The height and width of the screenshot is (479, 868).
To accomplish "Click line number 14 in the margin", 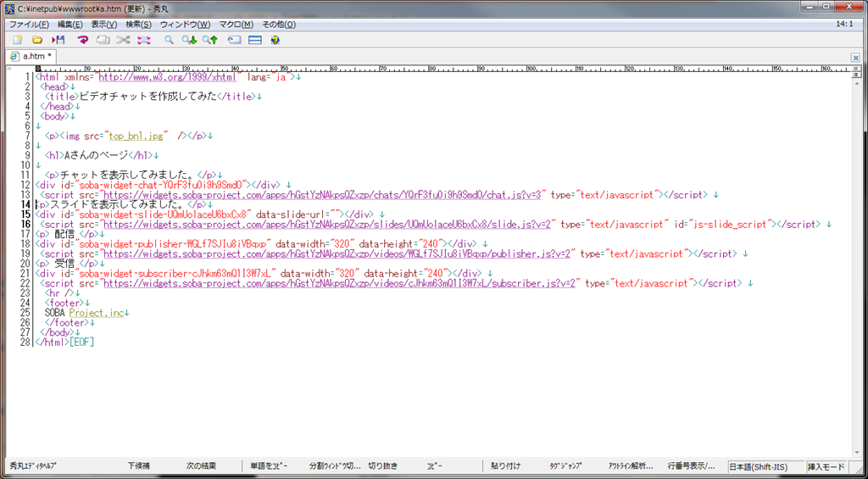I will click(x=26, y=204).
